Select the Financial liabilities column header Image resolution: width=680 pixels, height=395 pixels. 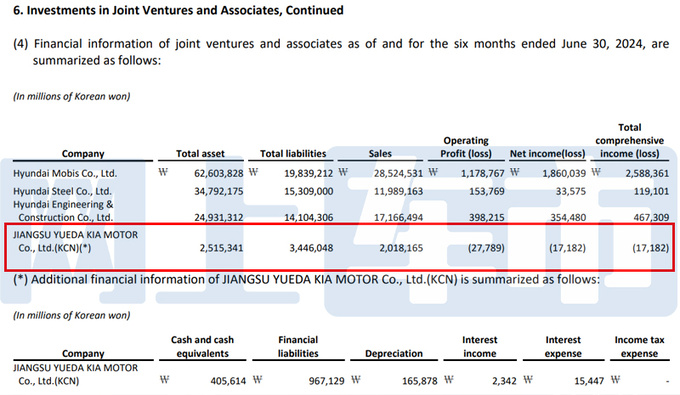298,346
